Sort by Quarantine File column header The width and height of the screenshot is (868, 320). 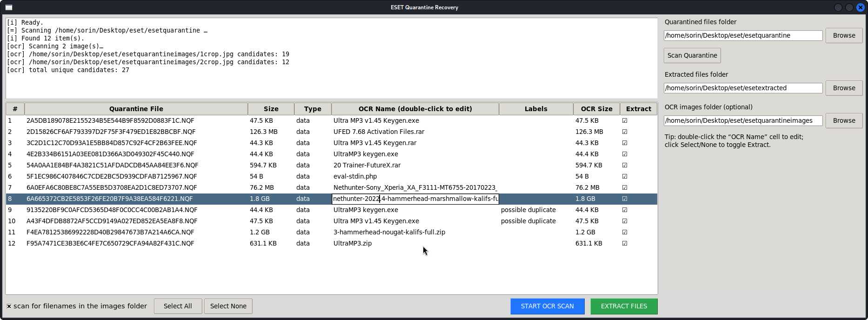point(136,109)
